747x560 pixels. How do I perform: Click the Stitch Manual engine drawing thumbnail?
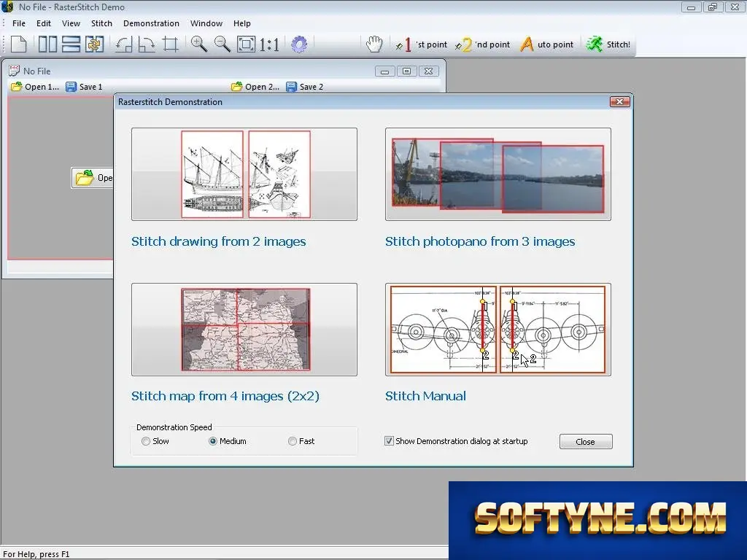(498, 330)
